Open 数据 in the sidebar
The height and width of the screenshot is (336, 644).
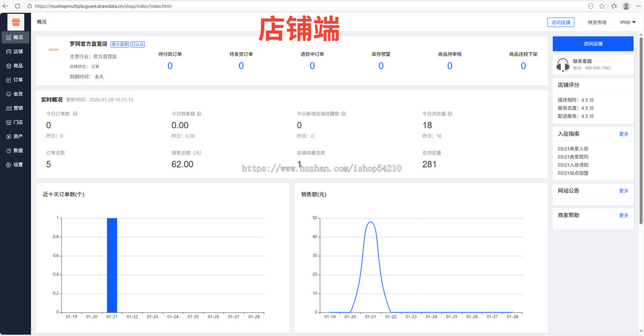coord(15,150)
